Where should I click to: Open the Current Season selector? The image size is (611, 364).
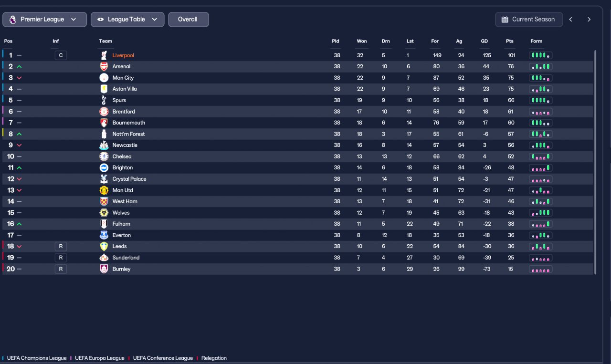click(x=528, y=20)
